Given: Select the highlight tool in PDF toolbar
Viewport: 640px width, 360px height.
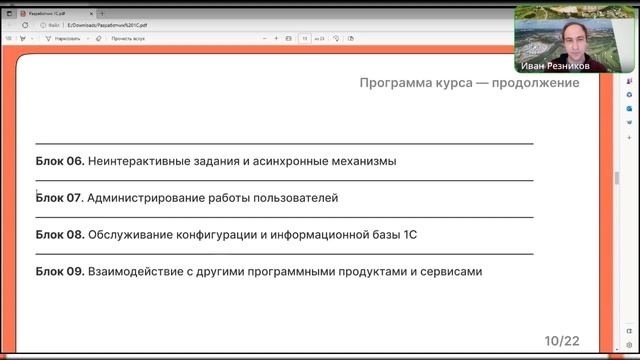Looking at the screenshot, I should click(23, 38).
